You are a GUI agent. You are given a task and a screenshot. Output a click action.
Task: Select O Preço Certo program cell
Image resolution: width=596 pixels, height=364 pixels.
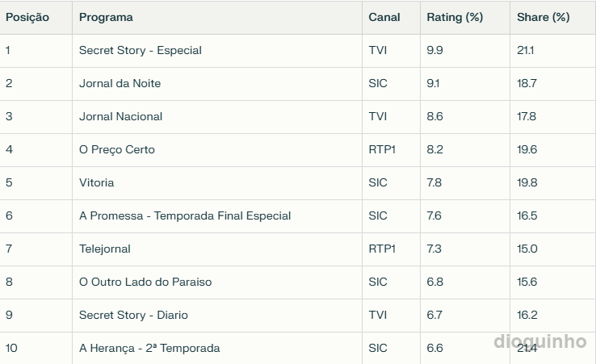[x=117, y=149]
